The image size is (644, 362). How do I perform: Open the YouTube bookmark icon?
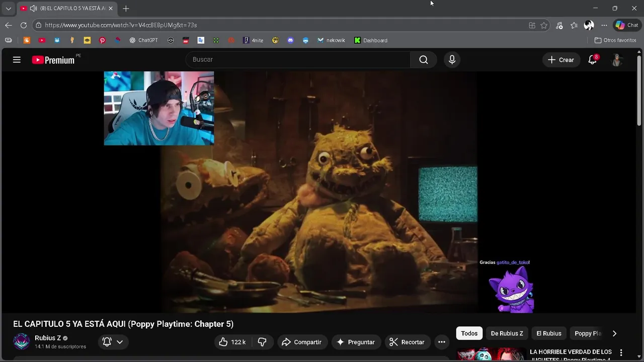pos(42,40)
